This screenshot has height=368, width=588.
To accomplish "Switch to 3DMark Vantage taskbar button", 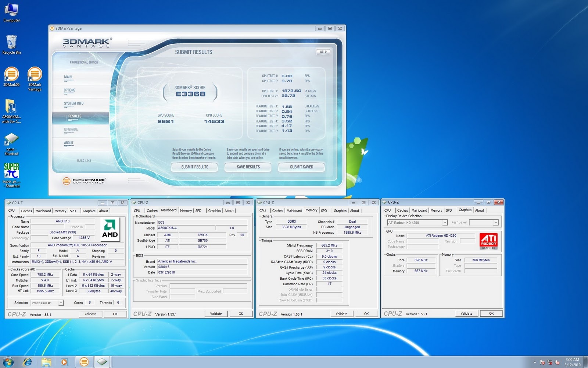I will (84, 362).
